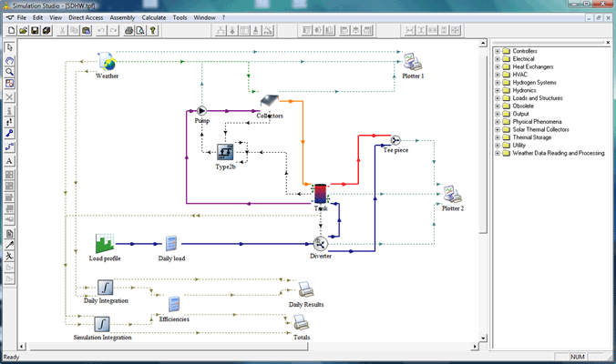Expand the Controllers folder
This screenshot has height=364, width=616.
498,51
